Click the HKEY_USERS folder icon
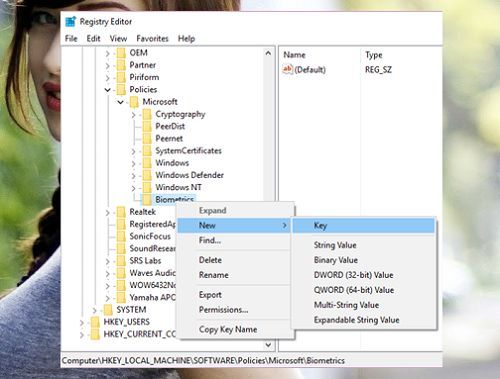 point(95,322)
